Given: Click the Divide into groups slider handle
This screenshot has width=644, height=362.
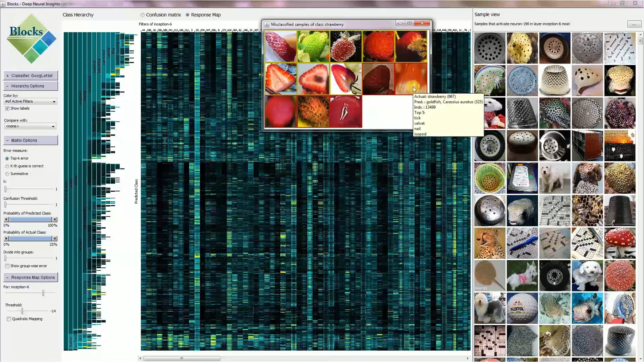Looking at the screenshot, I should (5, 258).
